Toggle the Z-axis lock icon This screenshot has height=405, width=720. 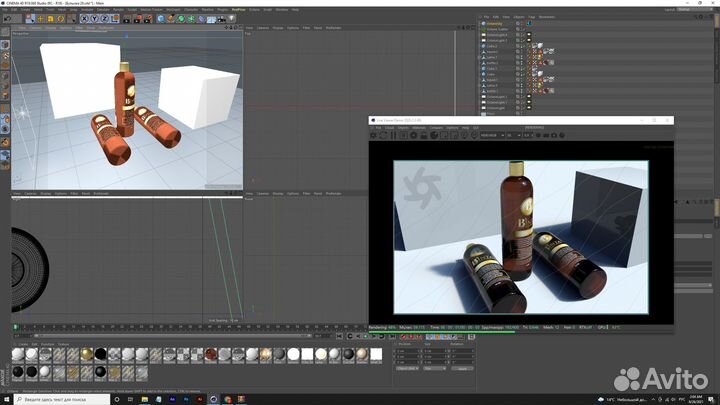tap(105, 18)
